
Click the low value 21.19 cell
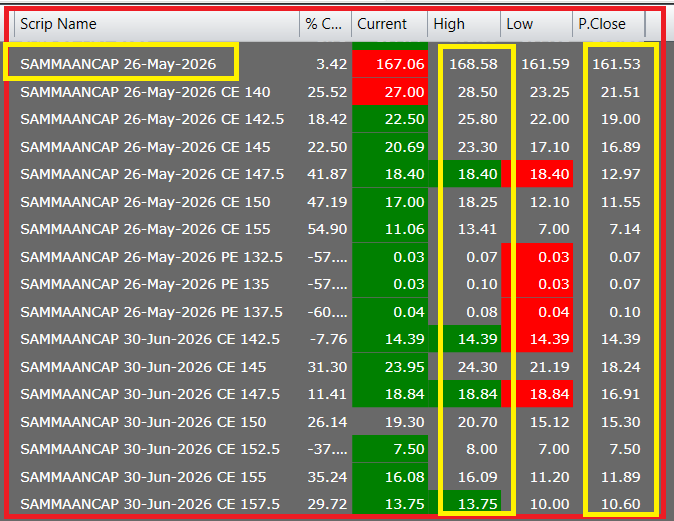tap(537, 367)
